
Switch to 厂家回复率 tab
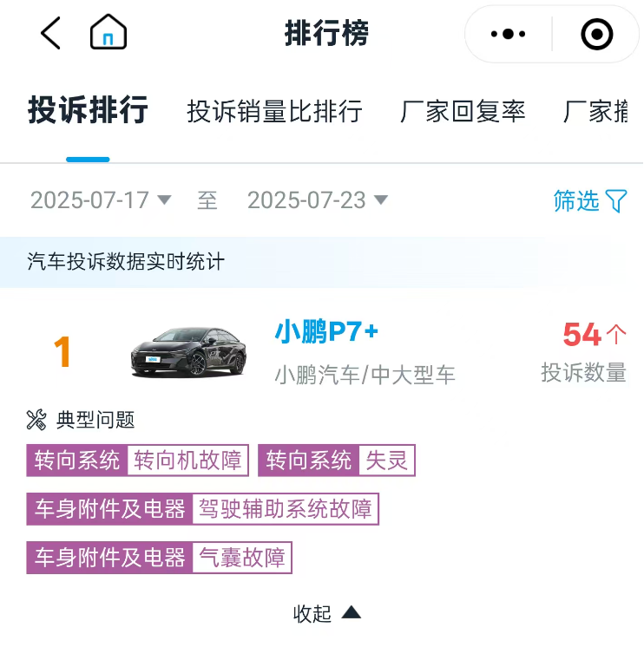pyautogui.click(x=463, y=112)
